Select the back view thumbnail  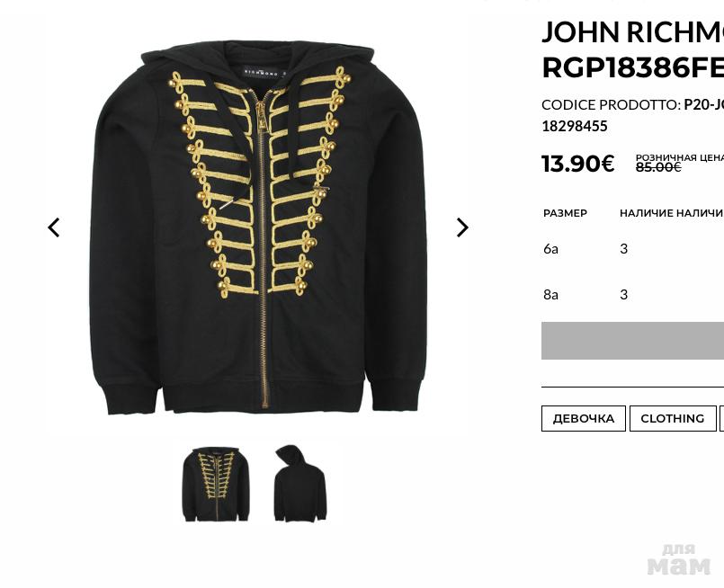(x=299, y=483)
